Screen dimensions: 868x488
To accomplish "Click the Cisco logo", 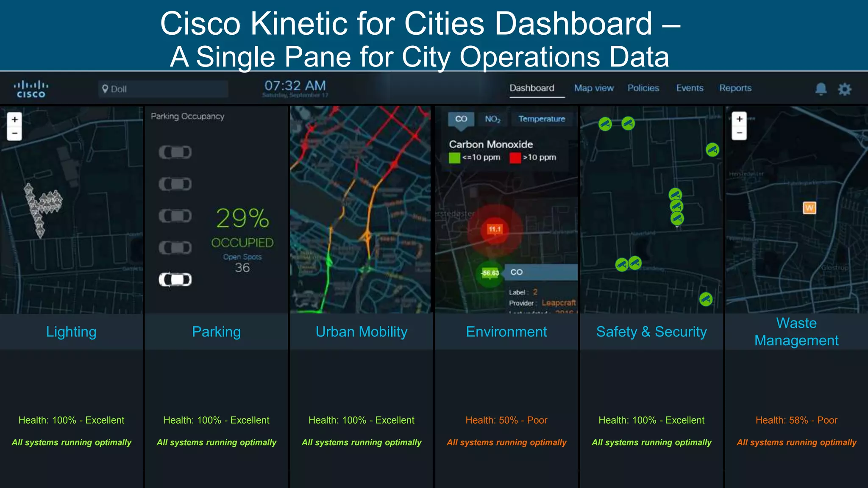I will click(x=31, y=89).
